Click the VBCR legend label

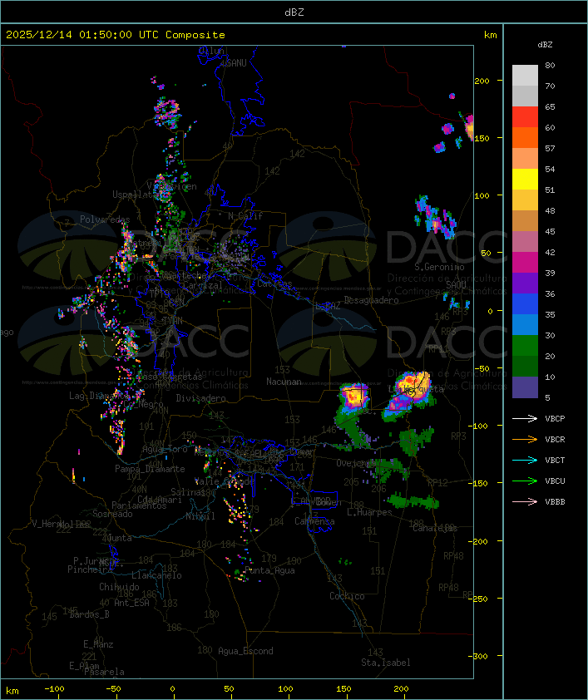[555, 439]
